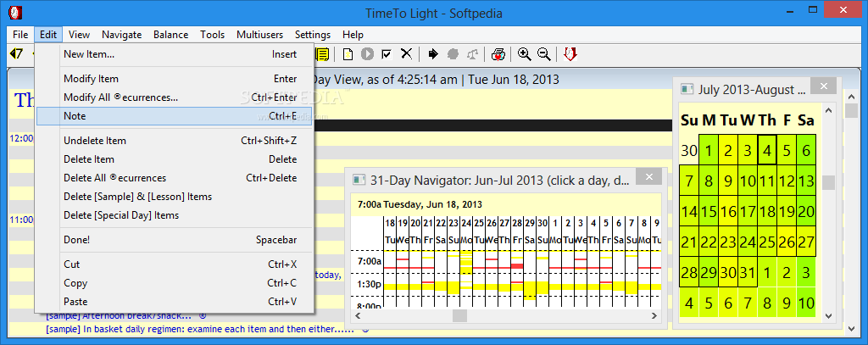Select July 17 in the month calendar

pyautogui.click(x=748, y=211)
